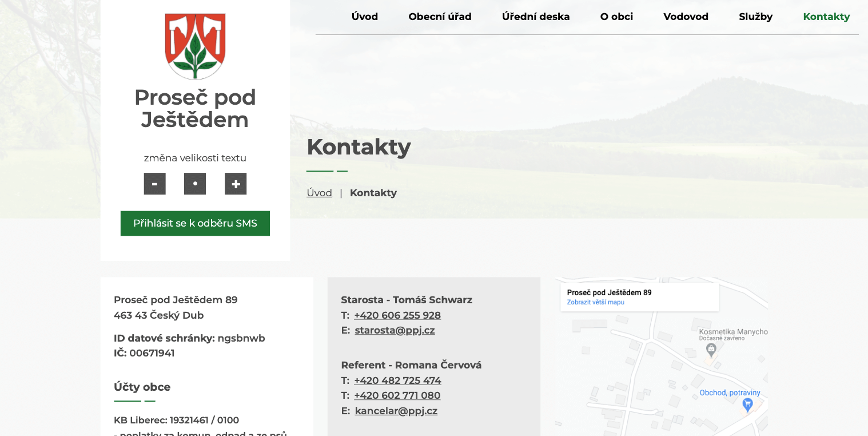The image size is (868, 436).
Task: Call mayor's number +420 606 255 928
Action: click(397, 315)
